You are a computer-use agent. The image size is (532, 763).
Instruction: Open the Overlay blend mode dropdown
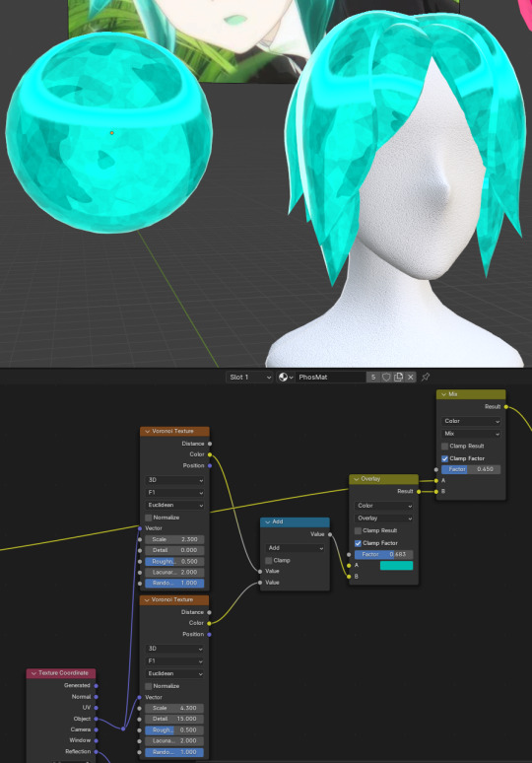(x=383, y=519)
